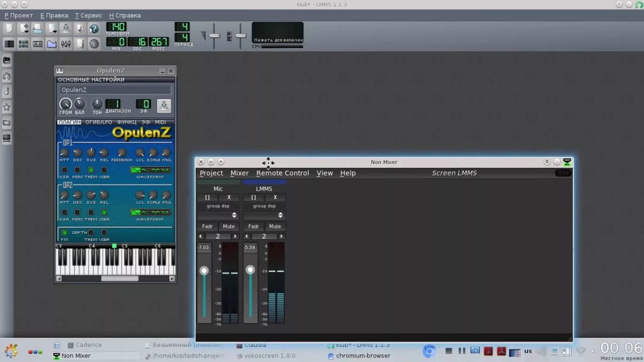Click the OpulenZ preset name field
The height and width of the screenshot is (362, 644).
(x=115, y=89)
